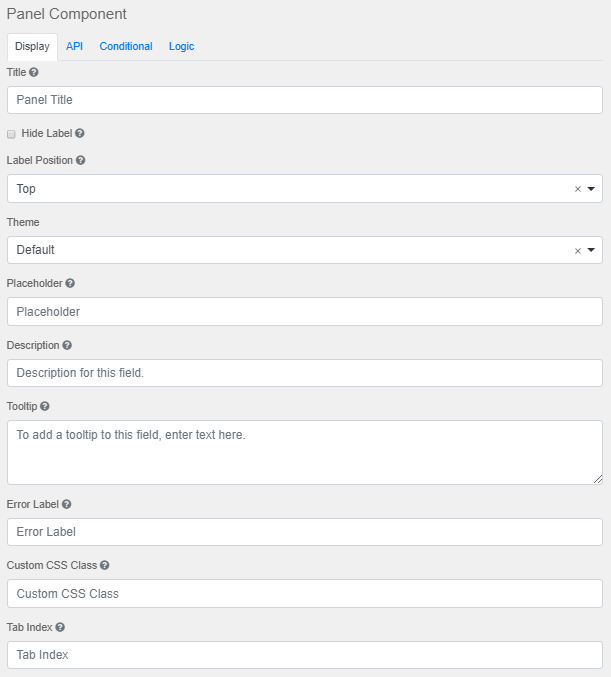The width and height of the screenshot is (611, 677).
Task: Click the Tab Index help icon
Action: tap(60, 628)
